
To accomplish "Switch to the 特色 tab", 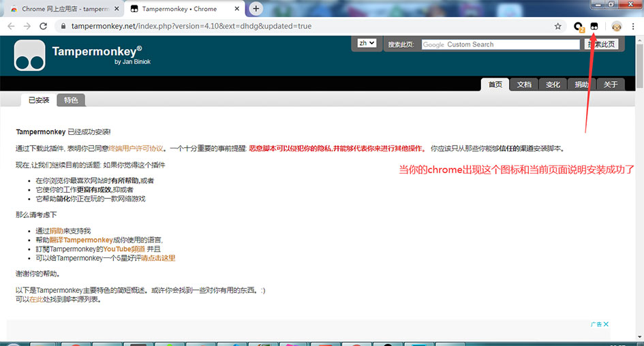I will tap(71, 100).
